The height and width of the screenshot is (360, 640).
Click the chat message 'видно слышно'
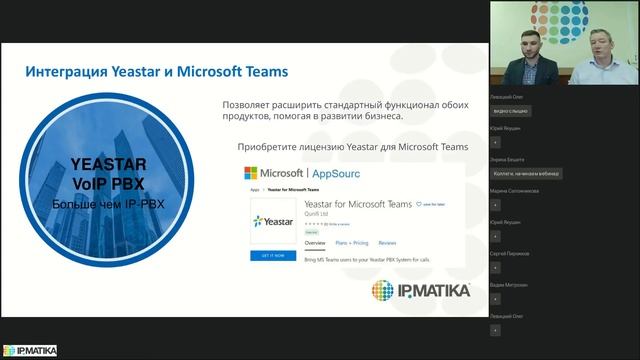511,111
